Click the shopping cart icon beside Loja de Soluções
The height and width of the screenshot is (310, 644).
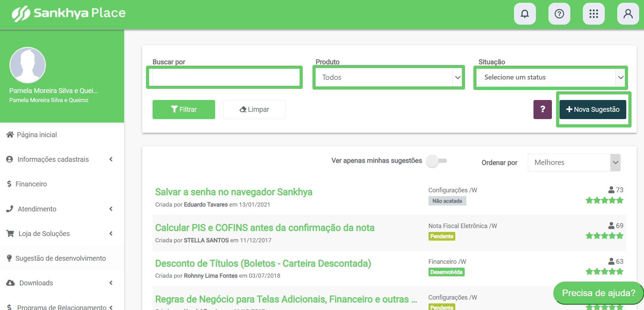pyautogui.click(x=10, y=234)
